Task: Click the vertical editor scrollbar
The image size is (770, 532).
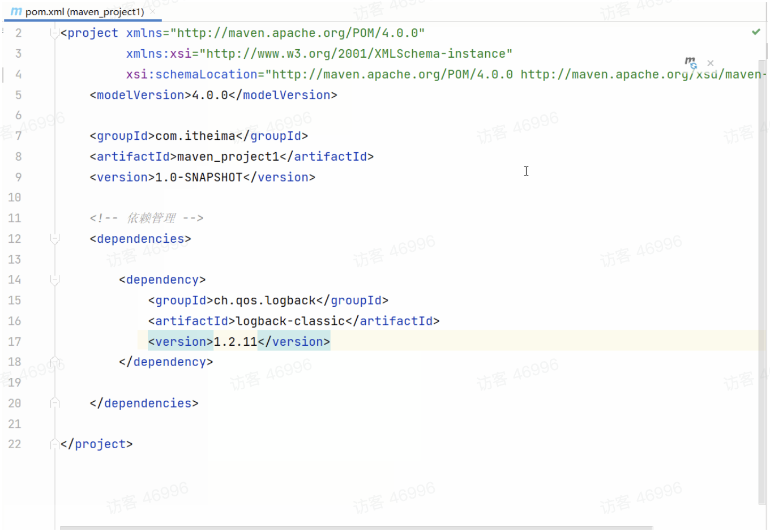Action: pos(762,283)
